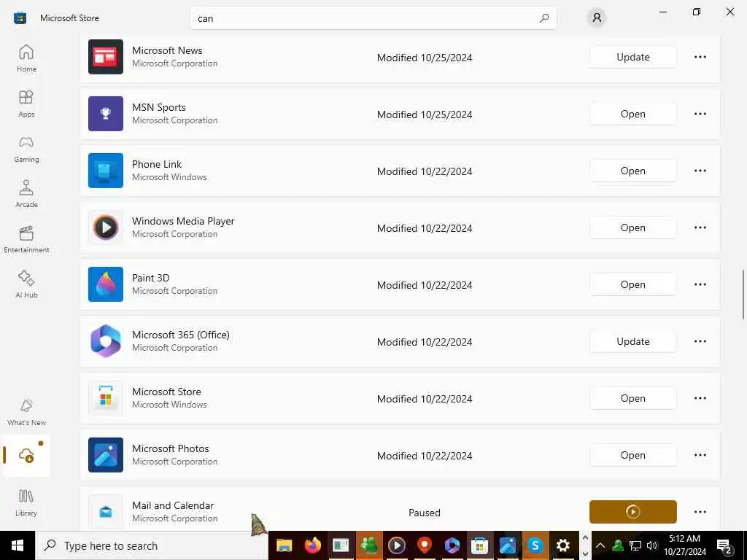Open Microsoft Store from list
Image resolution: width=747 pixels, height=560 pixels.
click(x=632, y=398)
